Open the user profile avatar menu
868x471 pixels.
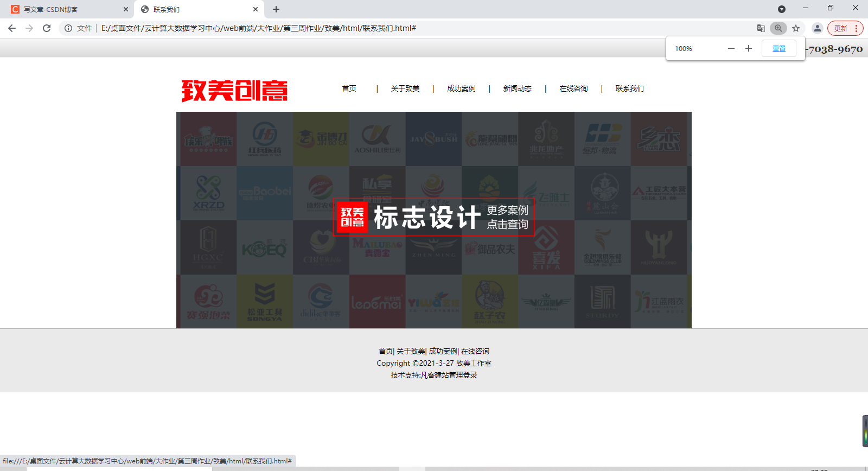818,28
